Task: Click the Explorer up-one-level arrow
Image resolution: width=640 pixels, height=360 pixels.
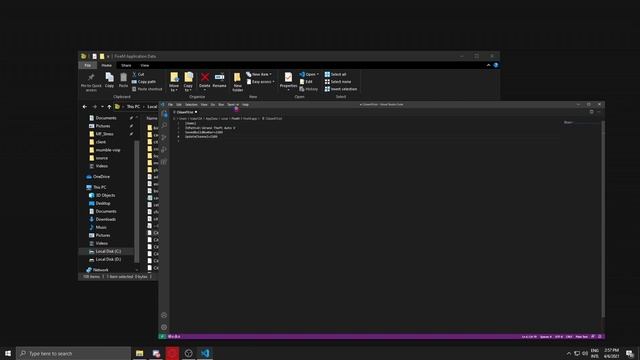Action: 109,107
